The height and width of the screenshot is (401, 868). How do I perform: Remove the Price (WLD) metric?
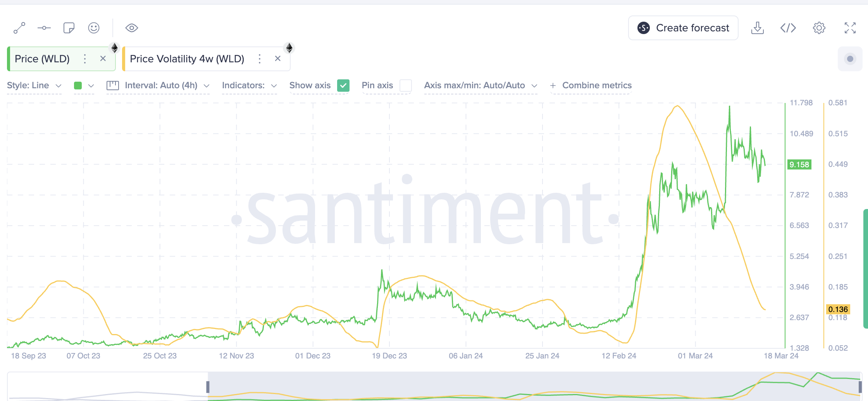tap(103, 58)
